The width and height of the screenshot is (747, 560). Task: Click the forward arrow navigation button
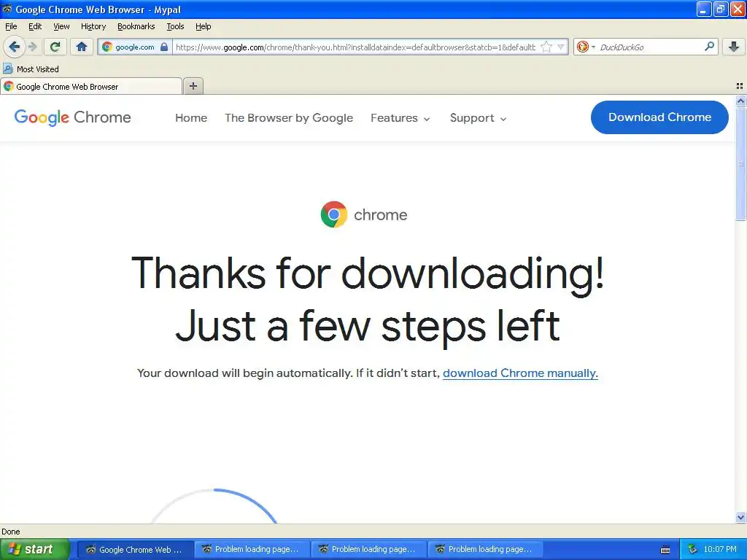click(x=32, y=47)
